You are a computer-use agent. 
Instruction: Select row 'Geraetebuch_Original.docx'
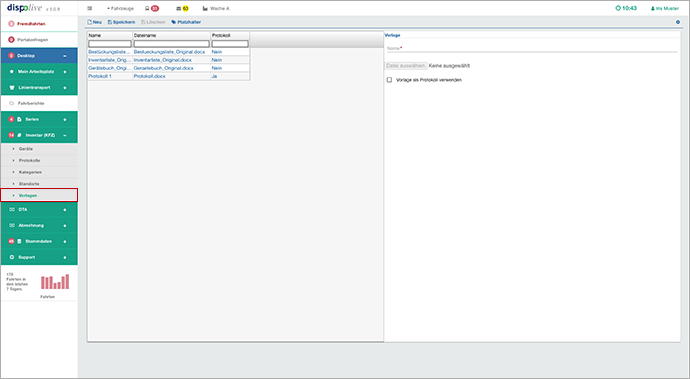(x=163, y=68)
